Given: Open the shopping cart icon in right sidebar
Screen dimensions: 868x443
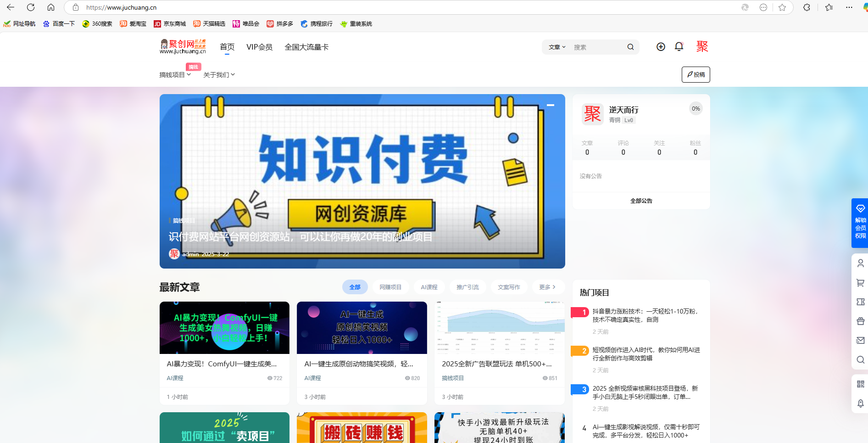Looking at the screenshot, I should (x=860, y=283).
